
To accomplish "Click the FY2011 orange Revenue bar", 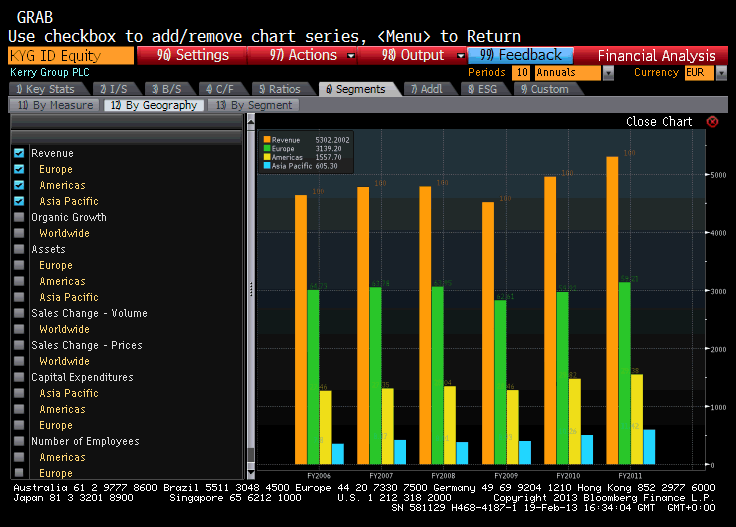I will tap(612, 310).
